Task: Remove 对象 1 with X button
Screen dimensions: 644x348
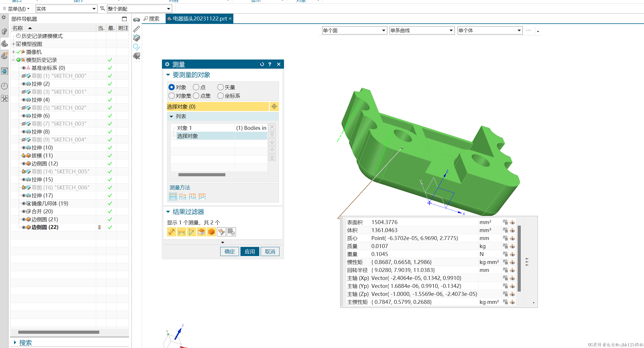Action: coord(272,127)
